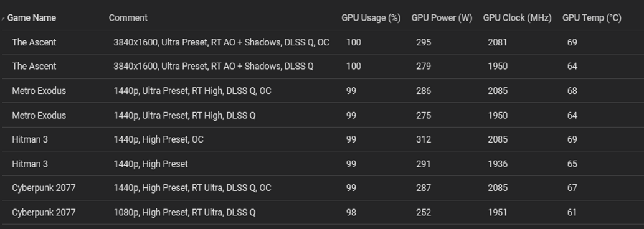644x229 pixels.
Task: Sort by GPU Clock (MHz) column
Action: tap(517, 17)
